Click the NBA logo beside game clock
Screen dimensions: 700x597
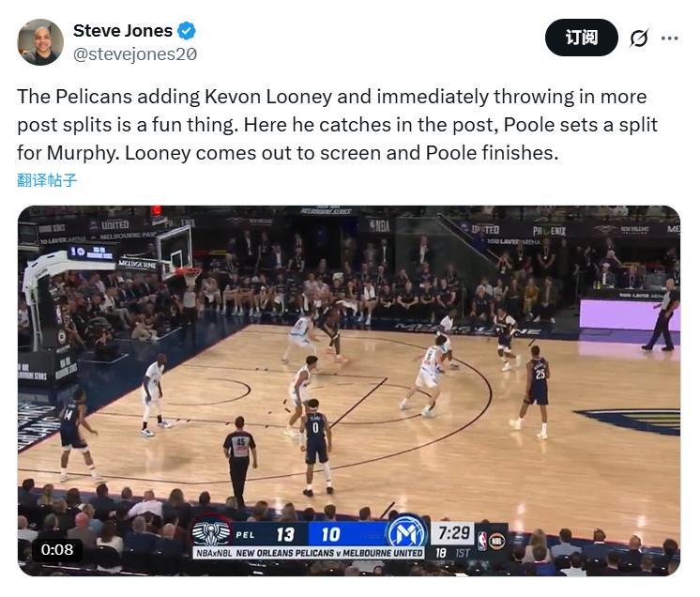[481, 541]
